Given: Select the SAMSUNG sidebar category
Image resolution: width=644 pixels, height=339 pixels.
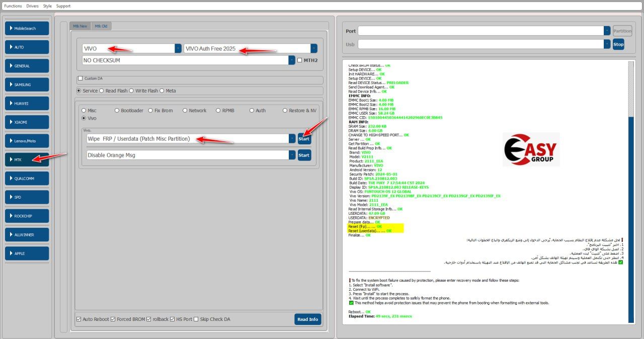Looking at the screenshot, I should 27,84.
